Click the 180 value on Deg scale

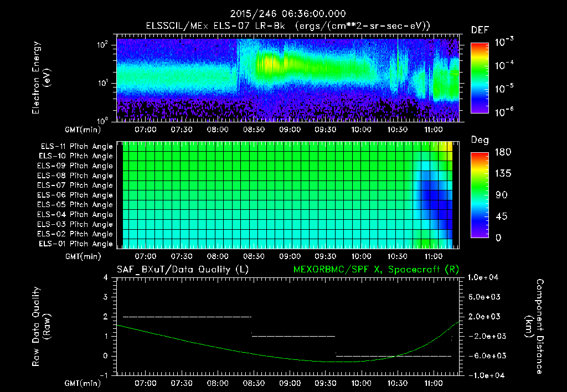pos(503,152)
